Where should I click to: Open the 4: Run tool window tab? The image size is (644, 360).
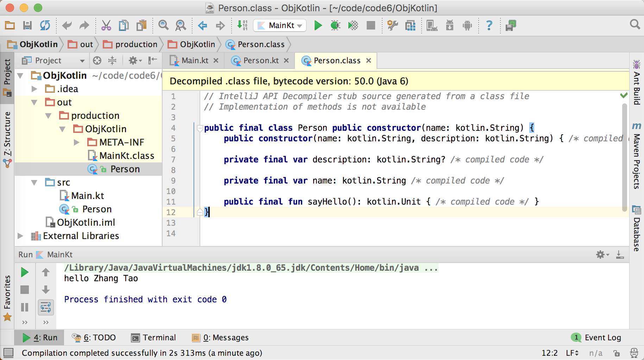[x=39, y=338]
